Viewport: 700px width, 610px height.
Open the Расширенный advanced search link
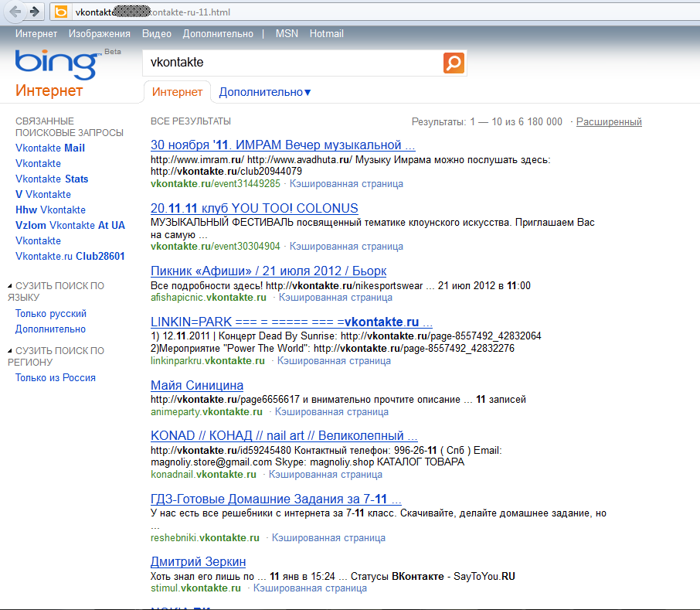tap(609, 121)
